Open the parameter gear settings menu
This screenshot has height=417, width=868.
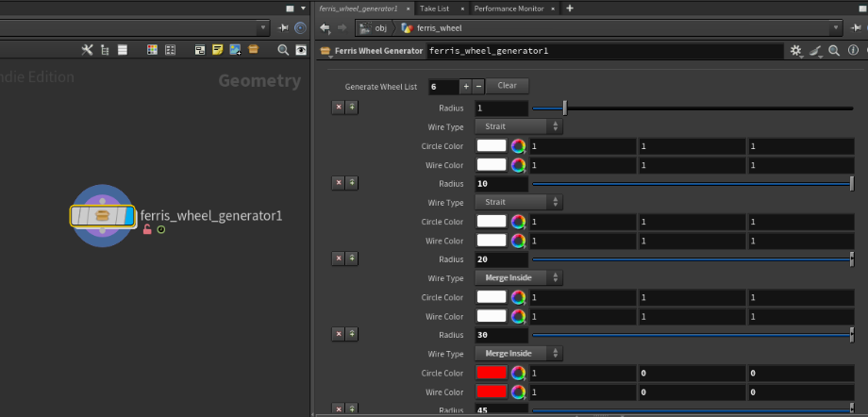795,51
